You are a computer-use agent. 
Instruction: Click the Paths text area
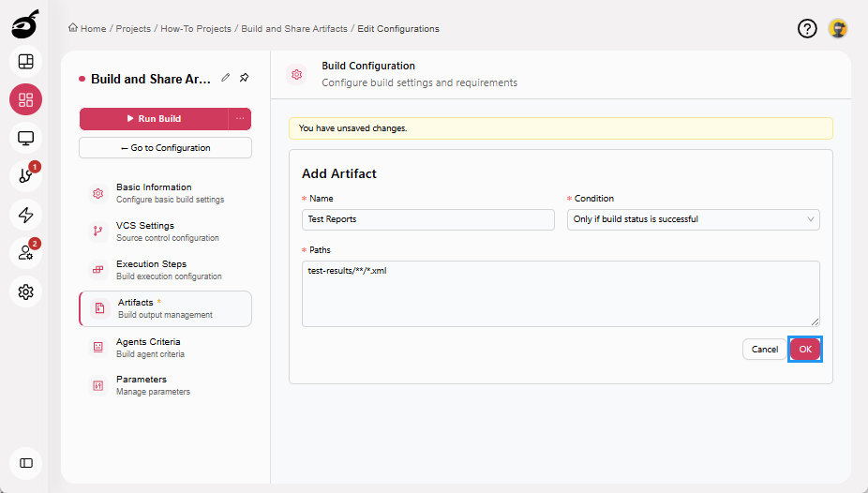point(561,293)
